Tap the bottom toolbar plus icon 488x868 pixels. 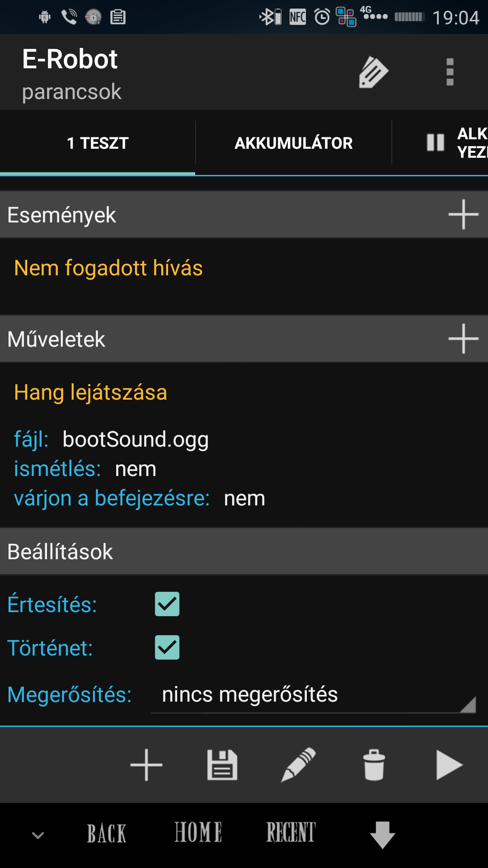[146, 765]
